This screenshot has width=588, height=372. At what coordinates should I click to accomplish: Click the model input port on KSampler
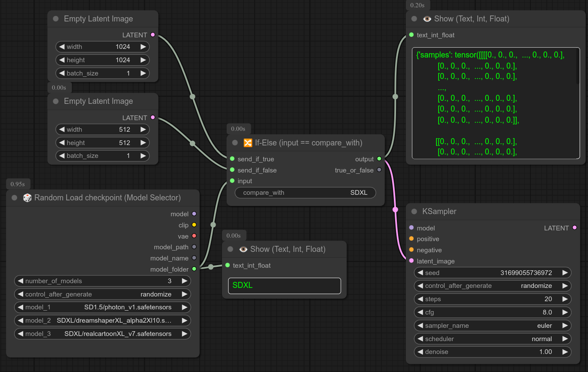coord(411,228)
